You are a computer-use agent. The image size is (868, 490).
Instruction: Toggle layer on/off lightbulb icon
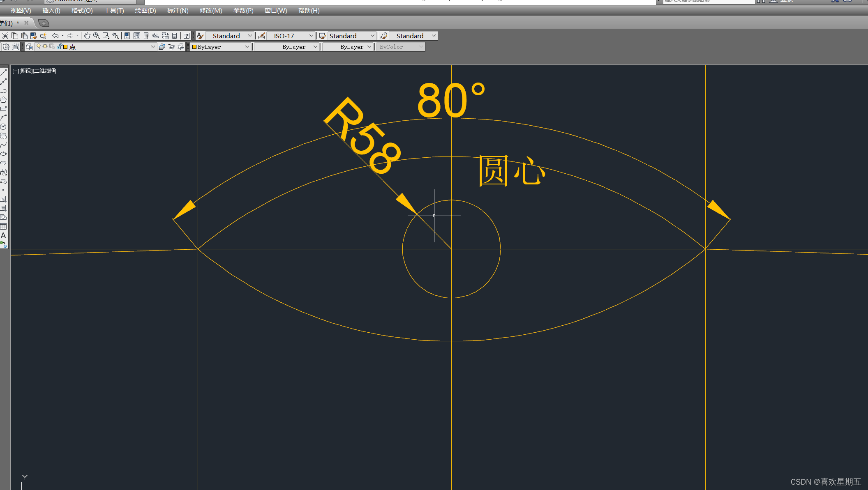click(x=39, y=47)
